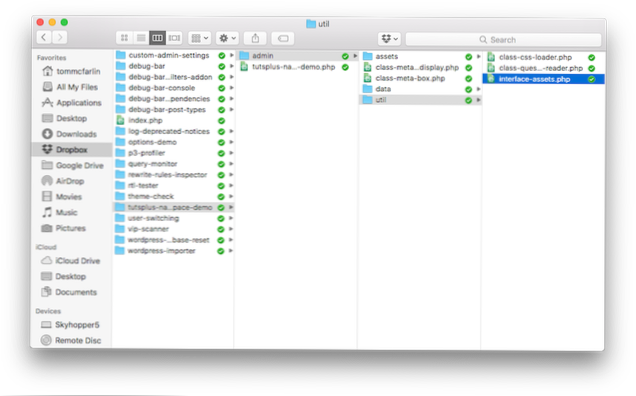636x396 pixels.
Task: Select index.php file in first column
Action: pos(174,121)
